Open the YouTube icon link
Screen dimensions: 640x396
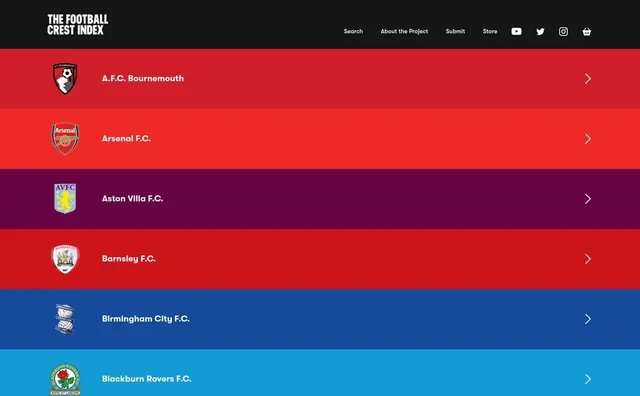point(516,31)
